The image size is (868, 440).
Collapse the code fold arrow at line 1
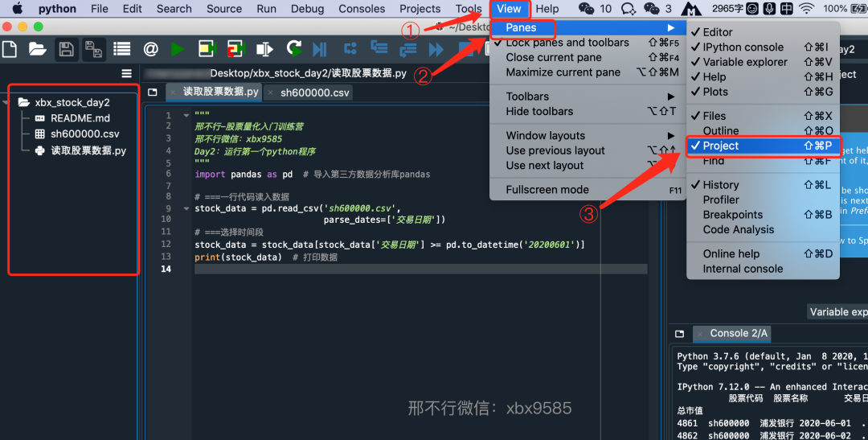tap(186, 116)
